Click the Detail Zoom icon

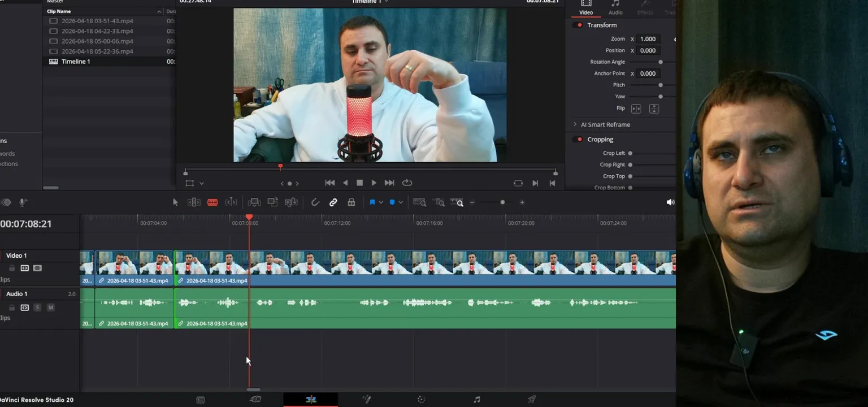pos(440,202)
